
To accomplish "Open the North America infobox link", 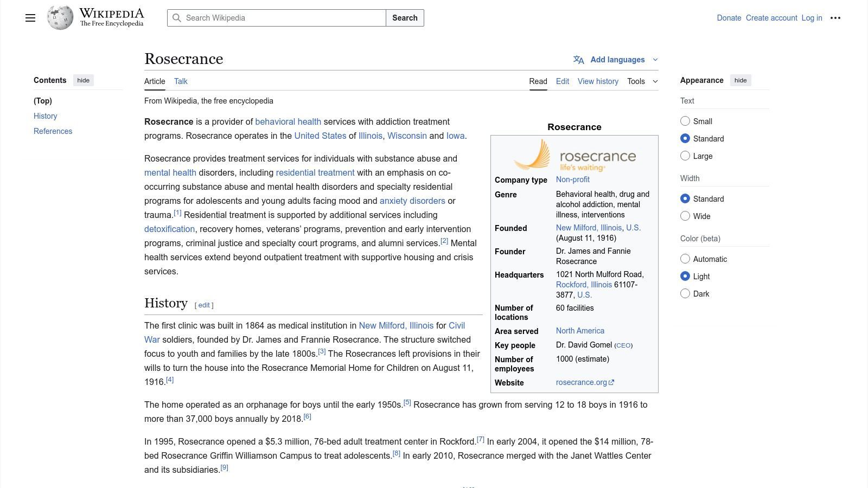I will tap(580, 331).
